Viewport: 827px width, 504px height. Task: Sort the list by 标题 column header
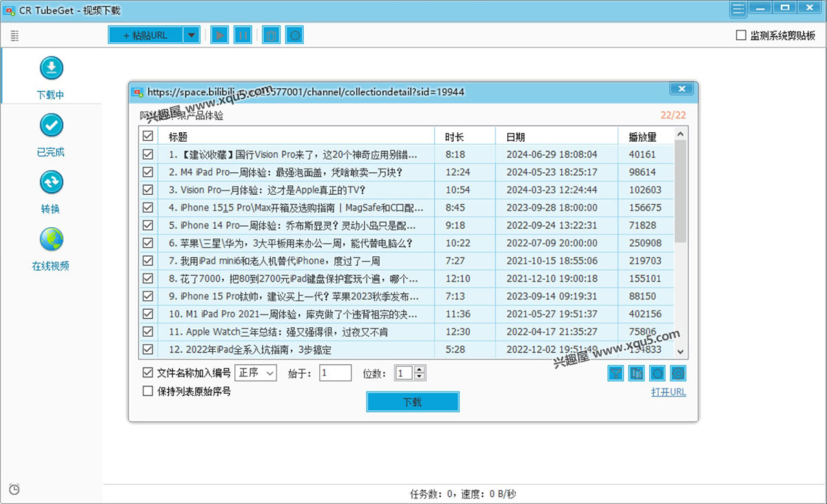click(x=296, y=136)
